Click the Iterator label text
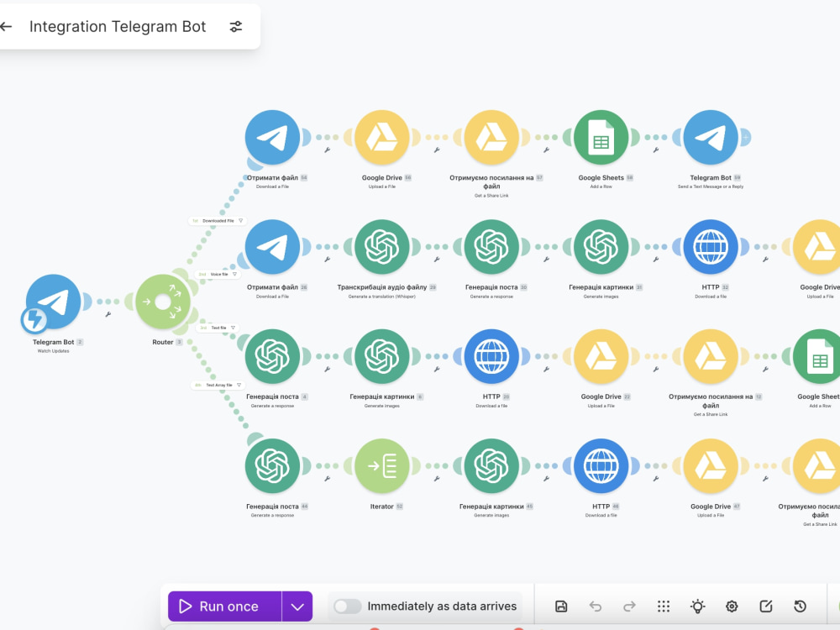Viewport: 840px width, 630px height. click(x=381, y=507)
